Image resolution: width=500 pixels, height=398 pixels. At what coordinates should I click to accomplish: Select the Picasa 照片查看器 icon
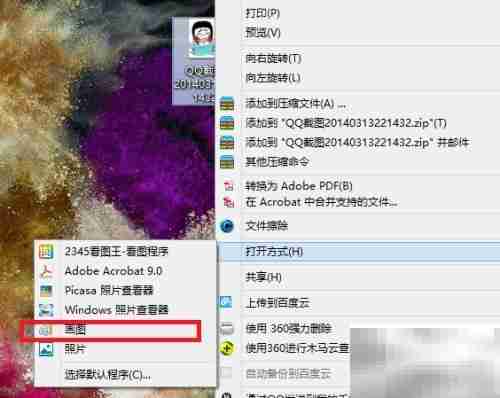click(46, 291)
